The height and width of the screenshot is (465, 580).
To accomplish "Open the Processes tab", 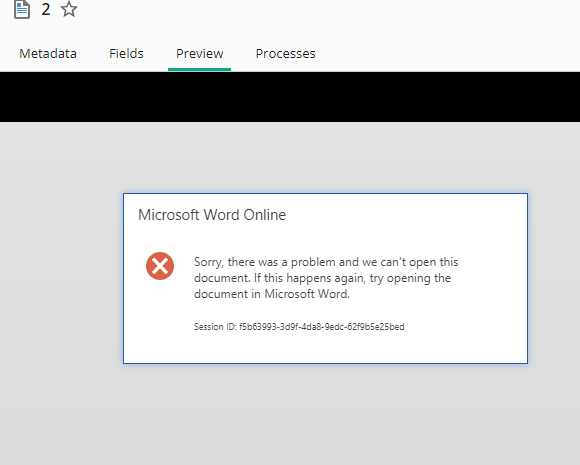I will point(286,54).
